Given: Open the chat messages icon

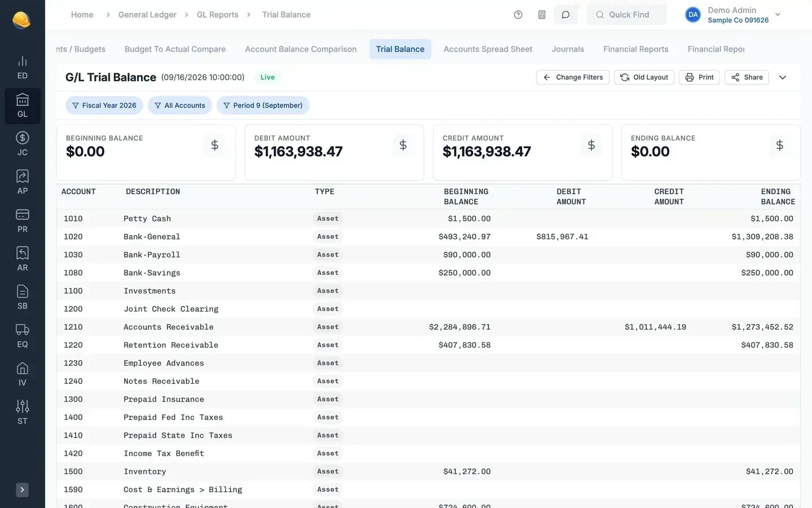Looking at the screenshot, I should (x=566, y=15).
